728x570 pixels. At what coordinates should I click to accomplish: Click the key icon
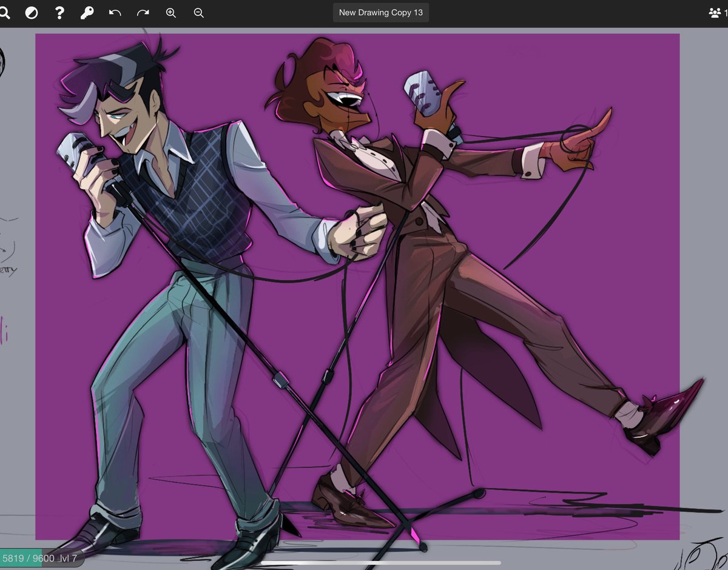coord(87,13)
